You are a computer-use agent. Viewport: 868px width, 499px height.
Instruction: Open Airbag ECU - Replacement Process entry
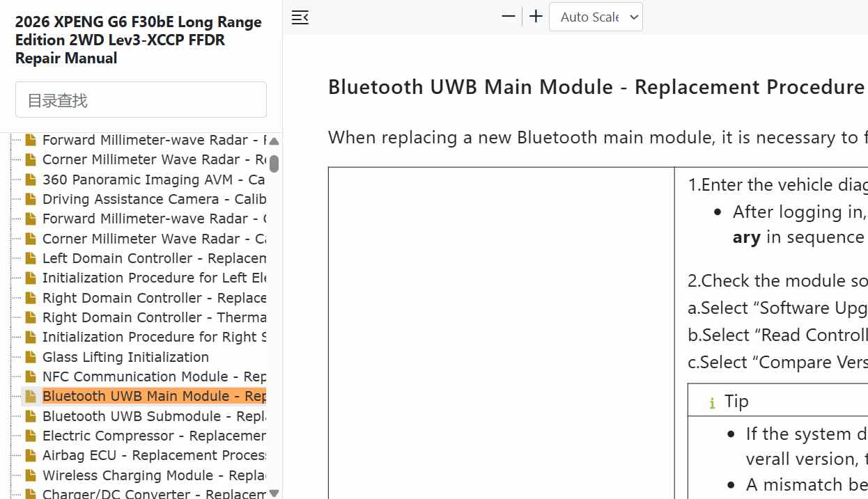[154, 455]
